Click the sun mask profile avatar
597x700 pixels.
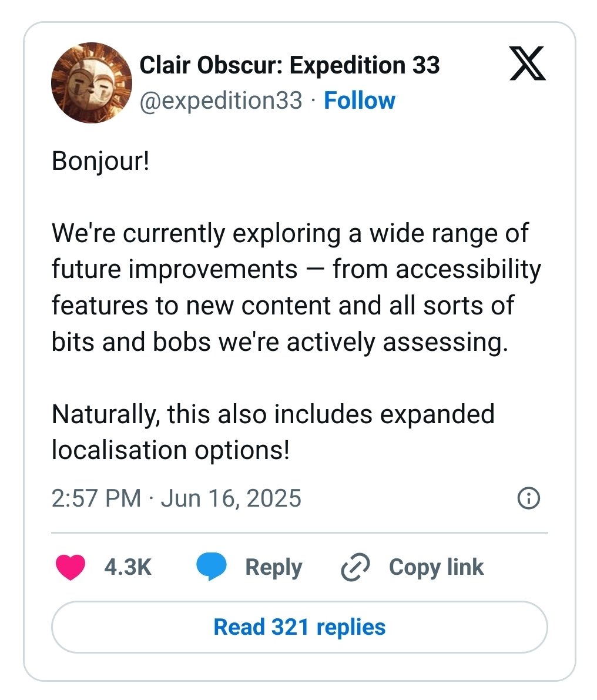pyautogui.click(x=92, y=83)
